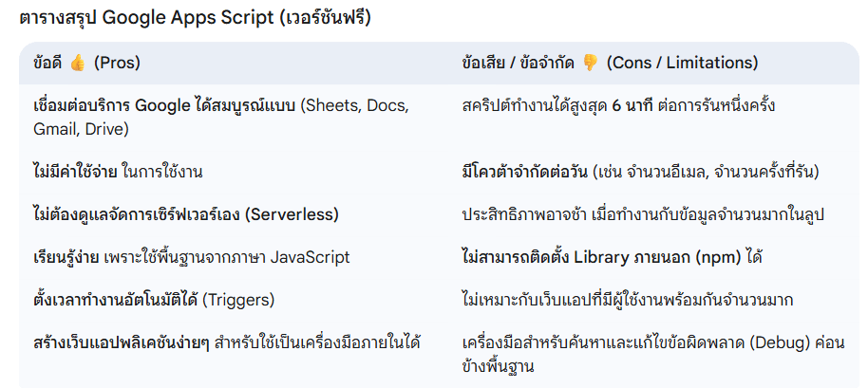868x388 pixels.
Task: Click the thumbs-up emoji in Pros header
Action: (78, 64)
